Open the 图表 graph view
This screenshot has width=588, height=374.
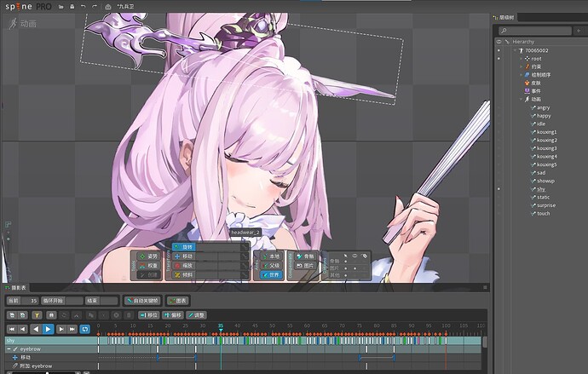coord(178,301)
